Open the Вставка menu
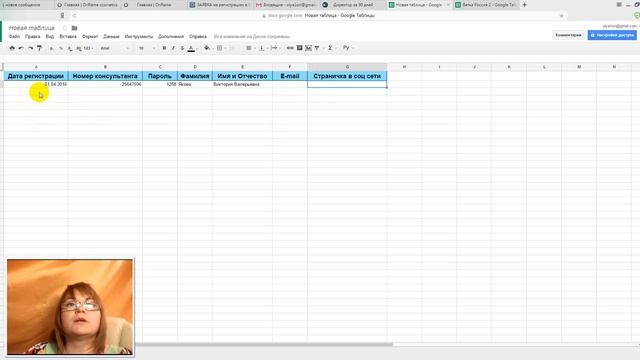The width and height of the screenshot is (640, 360). pyautogui.click(x=68, y=36)
